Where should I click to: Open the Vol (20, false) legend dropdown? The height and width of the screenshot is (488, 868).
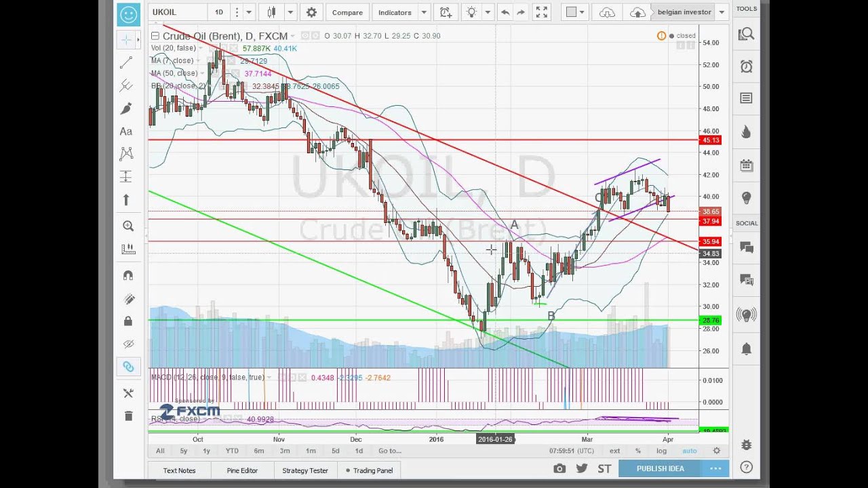201,48
